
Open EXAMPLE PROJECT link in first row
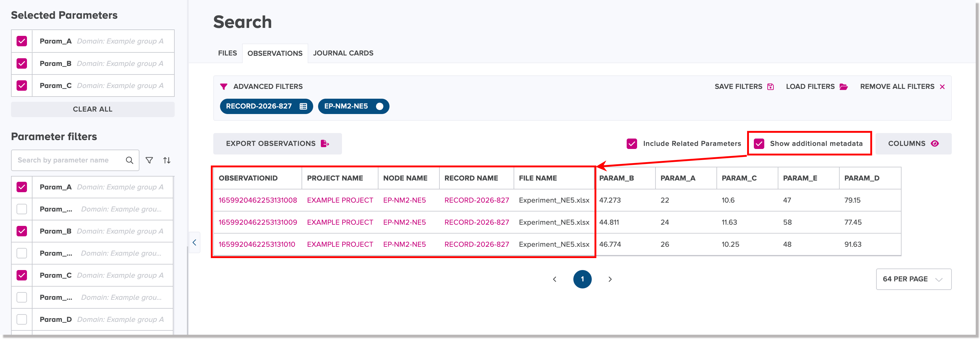tap(340, 200)
